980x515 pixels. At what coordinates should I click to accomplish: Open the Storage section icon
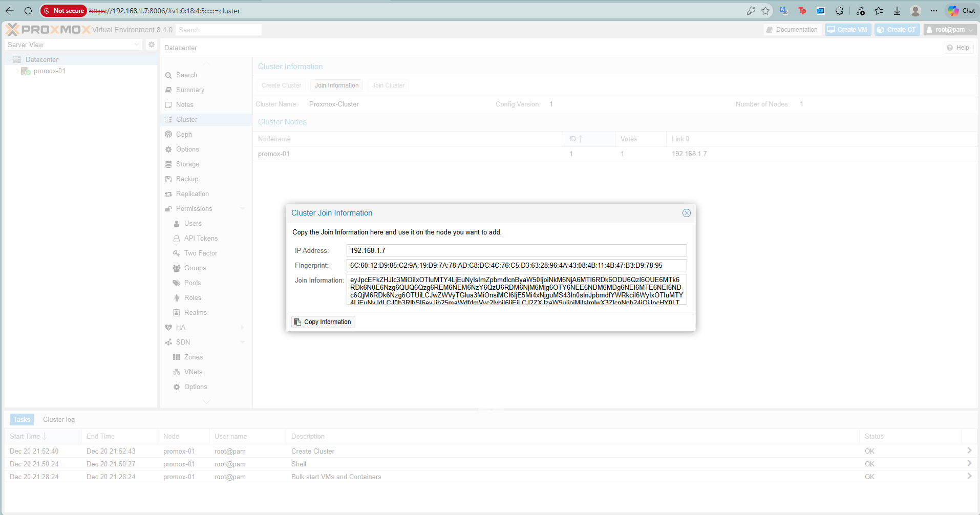click(x=168, y=164)
